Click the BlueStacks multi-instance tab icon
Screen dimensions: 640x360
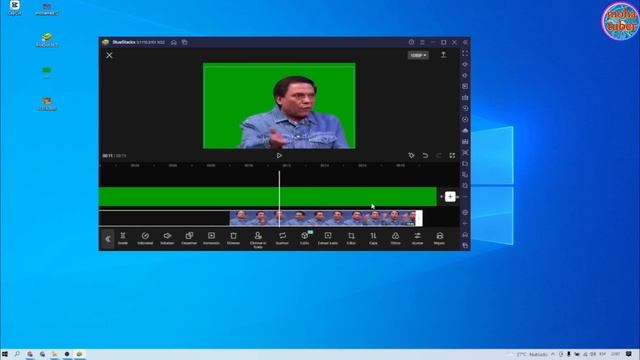[184, 42]
